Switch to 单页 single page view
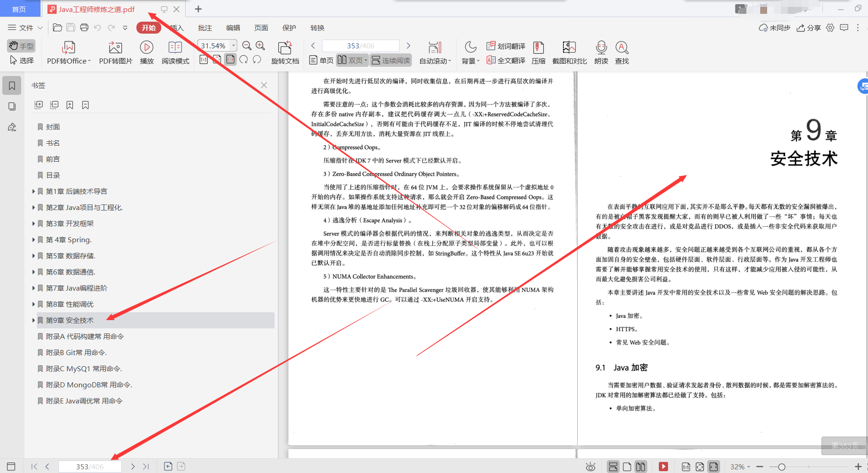 click(322, 60)
